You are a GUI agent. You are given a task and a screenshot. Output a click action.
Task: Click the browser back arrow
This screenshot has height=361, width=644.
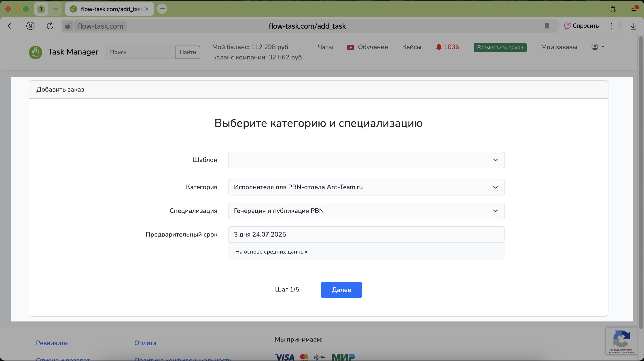pos(11,26)
